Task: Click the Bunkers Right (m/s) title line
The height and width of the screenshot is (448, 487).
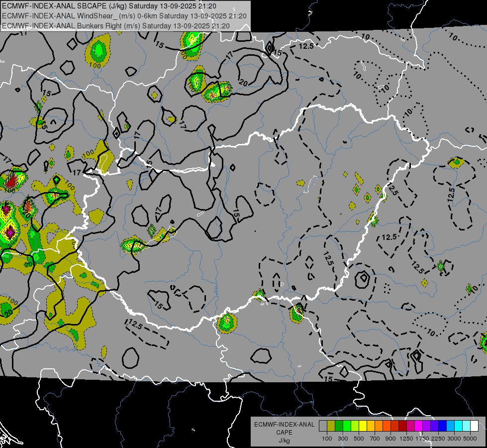Action: (x=116, y=26)
